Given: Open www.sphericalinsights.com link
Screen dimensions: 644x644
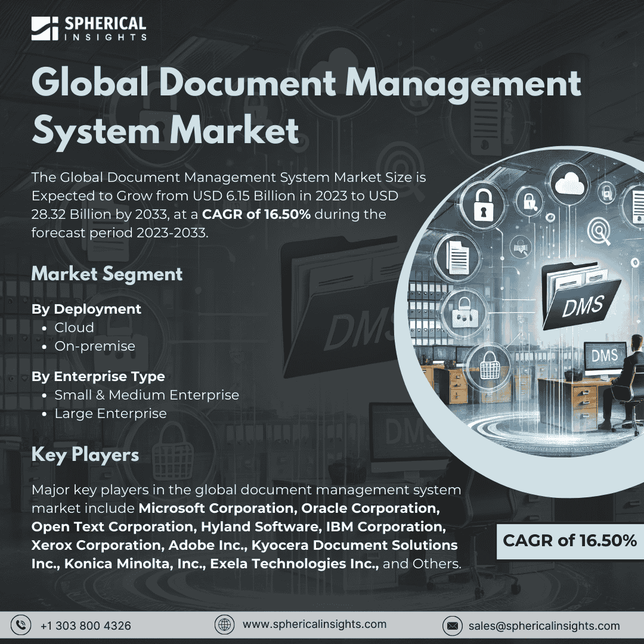Looking at the screenshot, I should coord(314,624).
